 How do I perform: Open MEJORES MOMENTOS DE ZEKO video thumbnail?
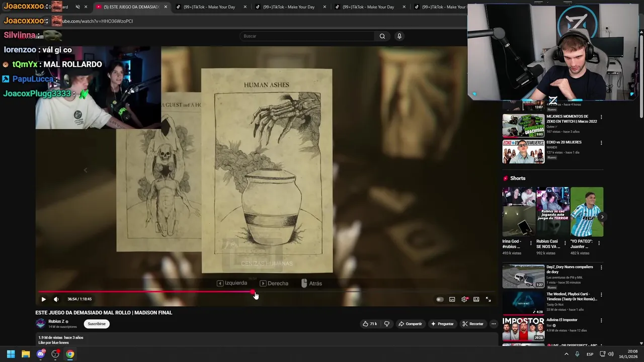pyautogui.click(x=523, y=126)
